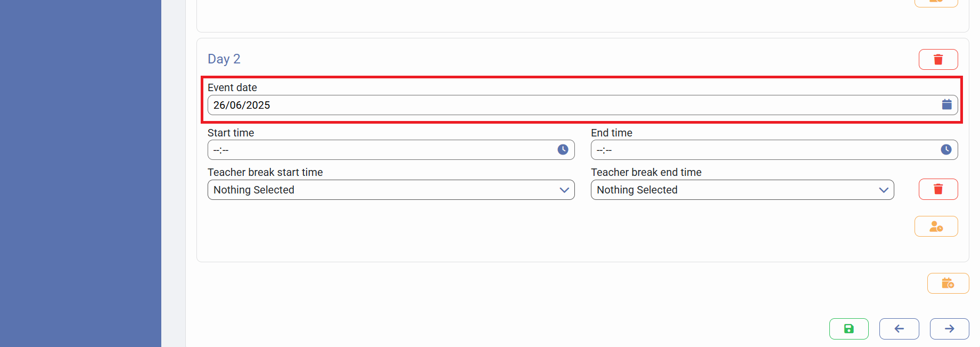This screenshot has width=980, height=347.
Task: Click the orange add-person icon in Day 2
Action: tap(936, 227)
